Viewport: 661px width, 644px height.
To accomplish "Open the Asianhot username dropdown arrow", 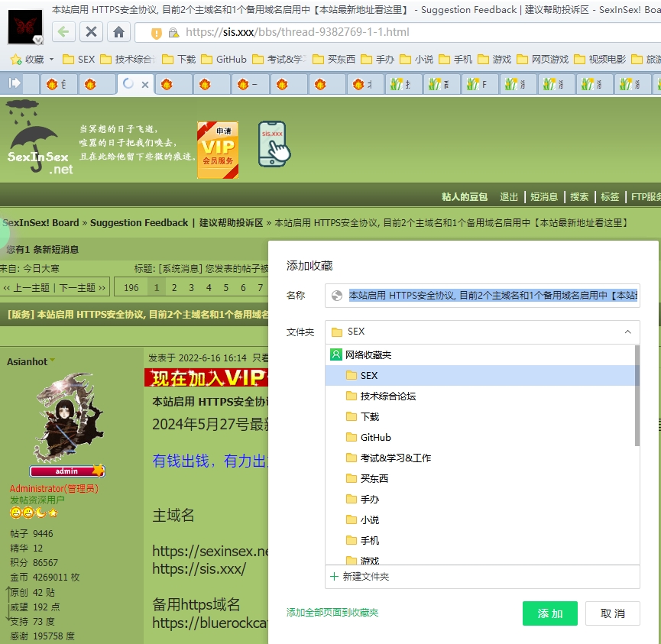I will (53, 360).
